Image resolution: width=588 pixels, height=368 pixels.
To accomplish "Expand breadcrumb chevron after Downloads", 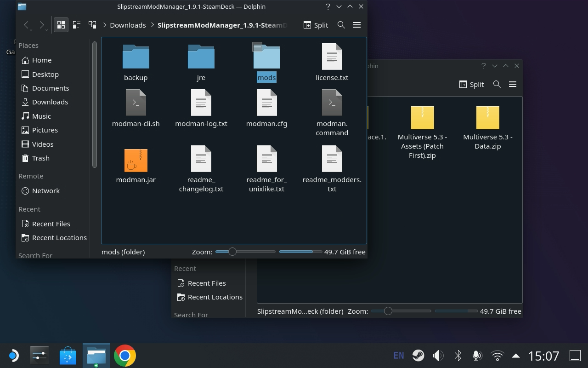I will pos(152,25).
